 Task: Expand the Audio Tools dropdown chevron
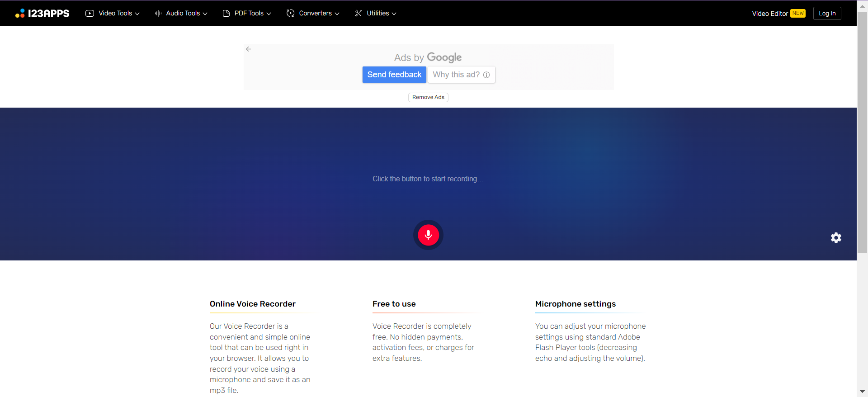[205, 14]
